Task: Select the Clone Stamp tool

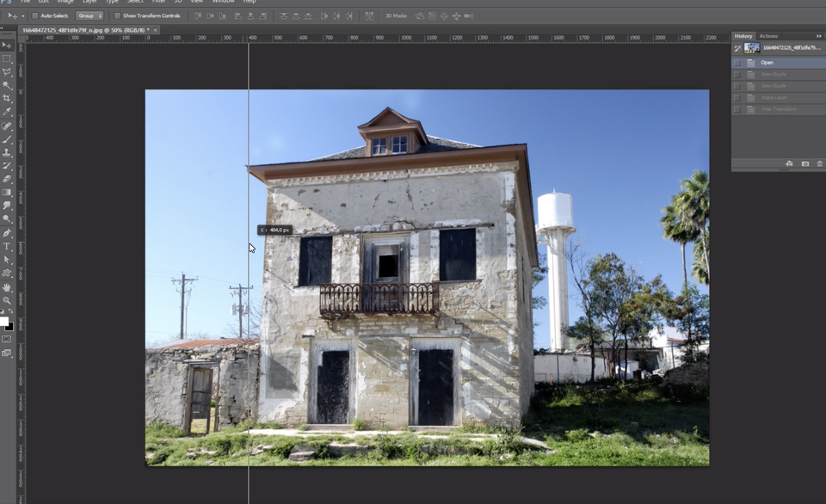Action: click(x=7, y=153)
